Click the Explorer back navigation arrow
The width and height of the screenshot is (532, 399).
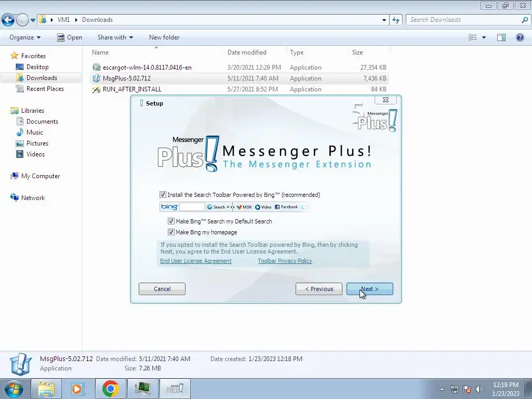pyautogui.click(x=8, y=20)
